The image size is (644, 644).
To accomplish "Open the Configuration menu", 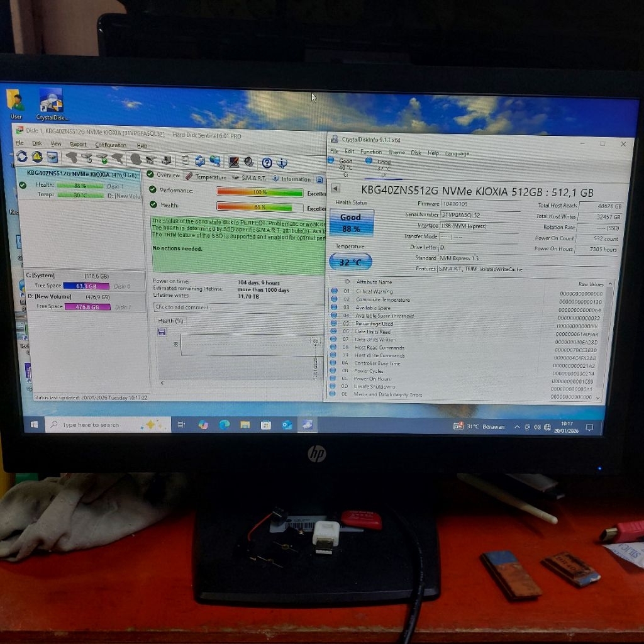I will (111, 145).
